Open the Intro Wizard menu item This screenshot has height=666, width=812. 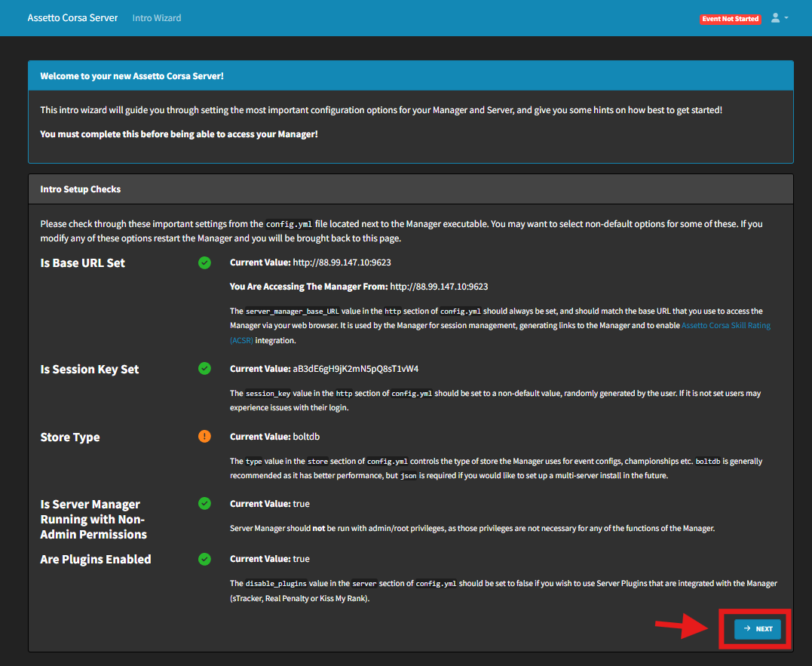[156, 18]
